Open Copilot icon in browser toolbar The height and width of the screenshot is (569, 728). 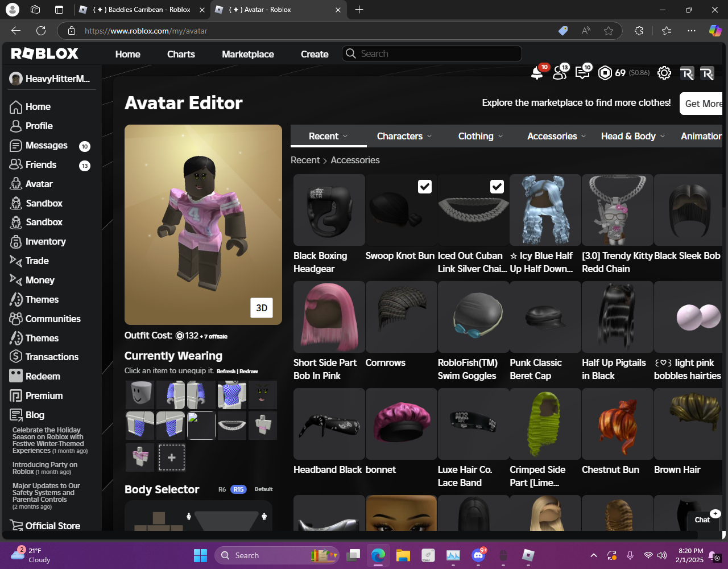tap(715, 31)
